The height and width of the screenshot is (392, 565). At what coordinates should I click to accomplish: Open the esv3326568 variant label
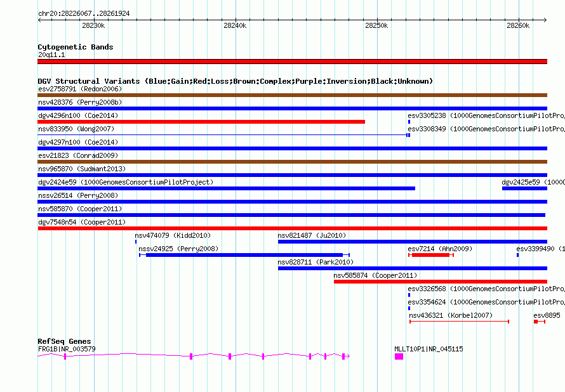[486, 289]
